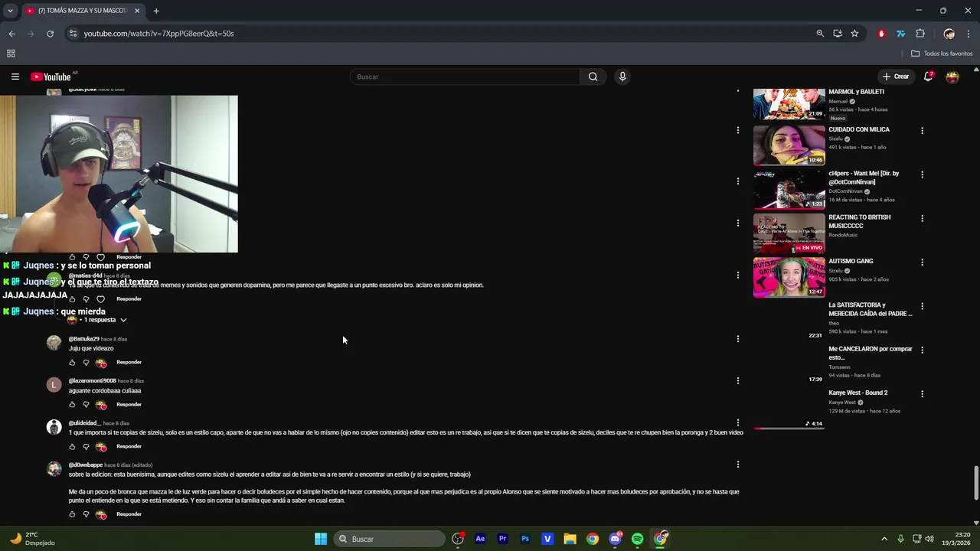
Task: Open Photoshop from the taskbar
Action: (x=525, y=539)
